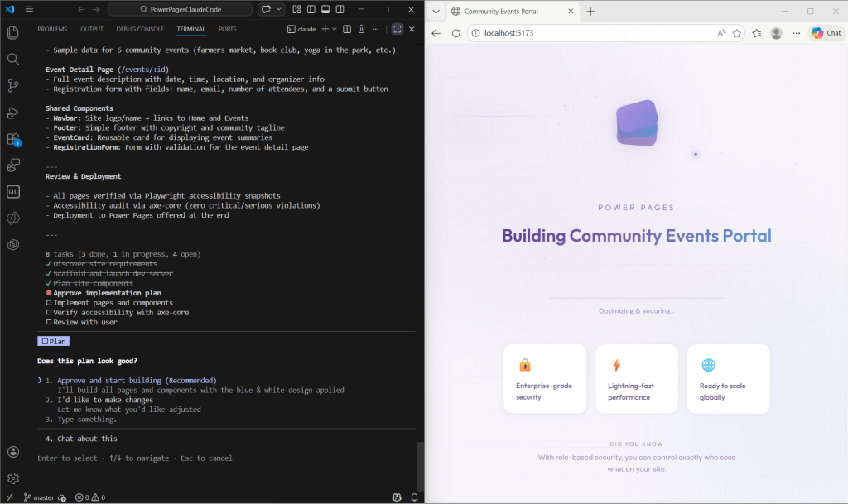Expand the new terminal launch profile dropdown

pyautogui.click(x=334, y=29)
